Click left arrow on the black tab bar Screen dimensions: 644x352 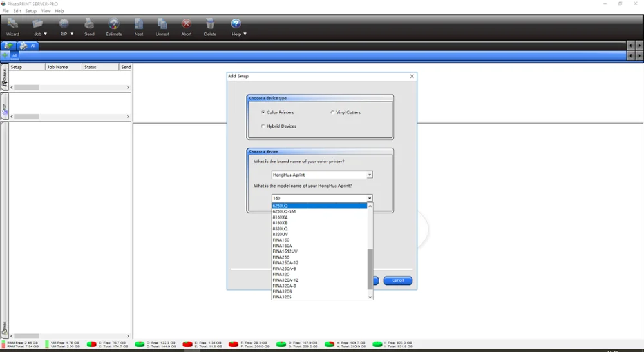pos(631,46)
